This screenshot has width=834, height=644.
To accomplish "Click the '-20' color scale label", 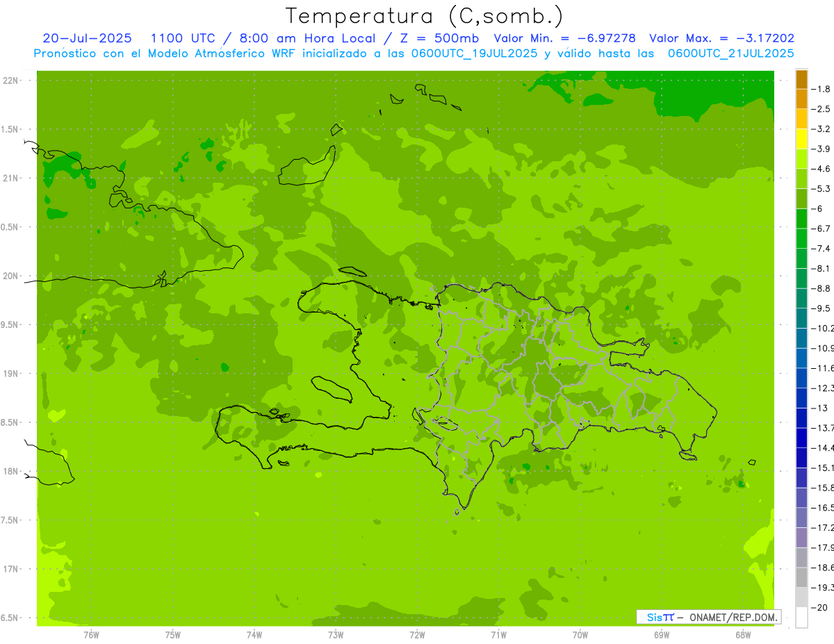I will pyautogui.click(x=820, y=607).
